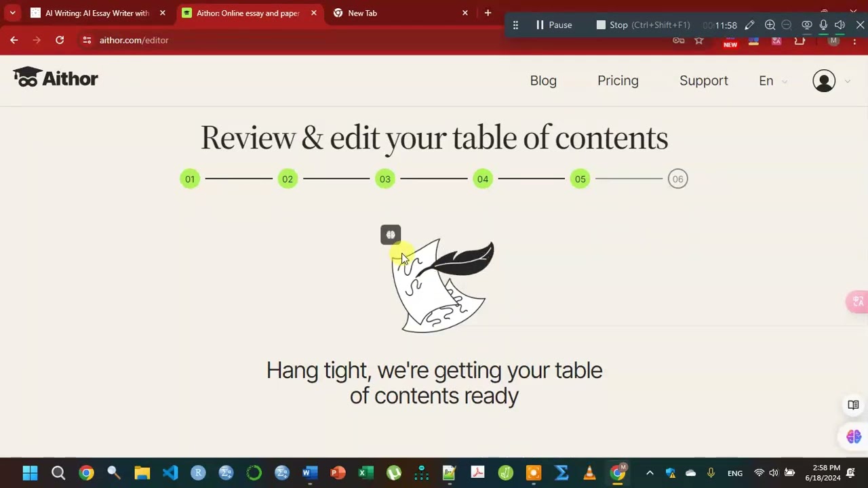
Task: Toggle system sound in recorder toolbar
Action: pyautogui.click(x=840, y=25)
